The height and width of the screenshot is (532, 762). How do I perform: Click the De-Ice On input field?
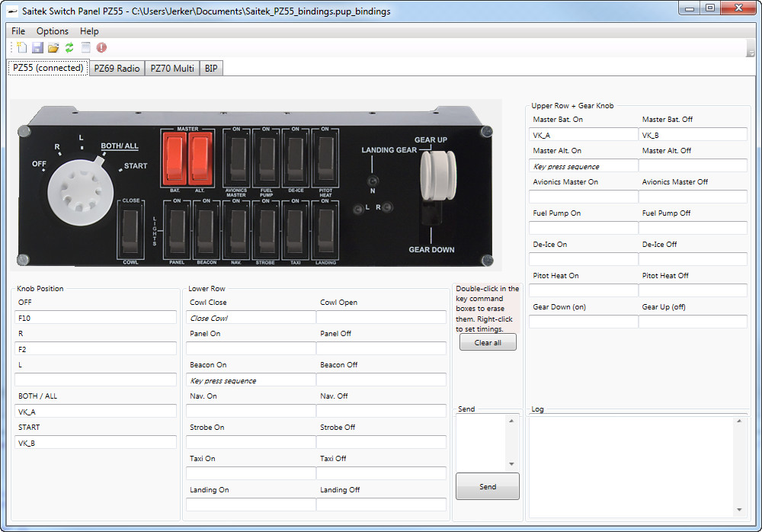tap(583, 259)
